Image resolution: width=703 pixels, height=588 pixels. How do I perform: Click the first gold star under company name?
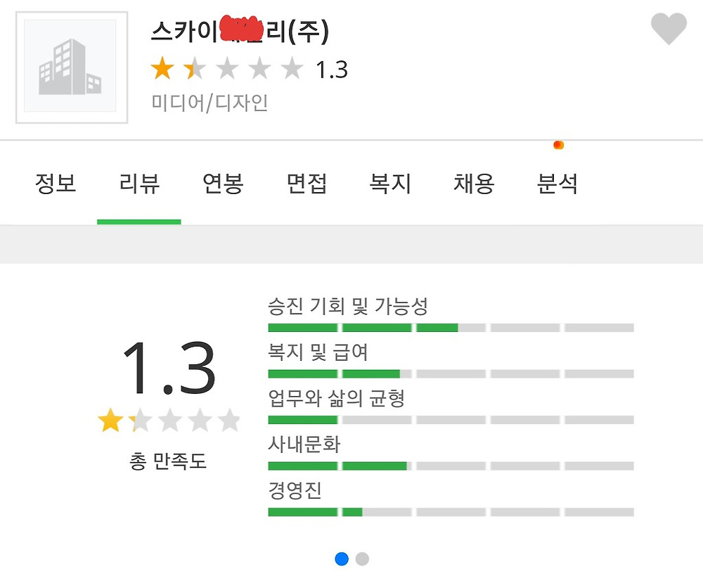[x=162, y=69]
